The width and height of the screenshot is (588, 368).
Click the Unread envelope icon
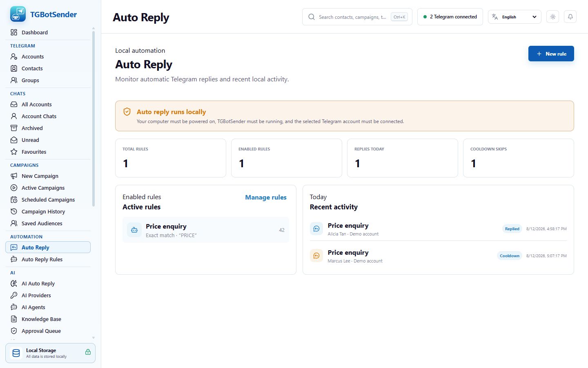click(x=14, y=140)
